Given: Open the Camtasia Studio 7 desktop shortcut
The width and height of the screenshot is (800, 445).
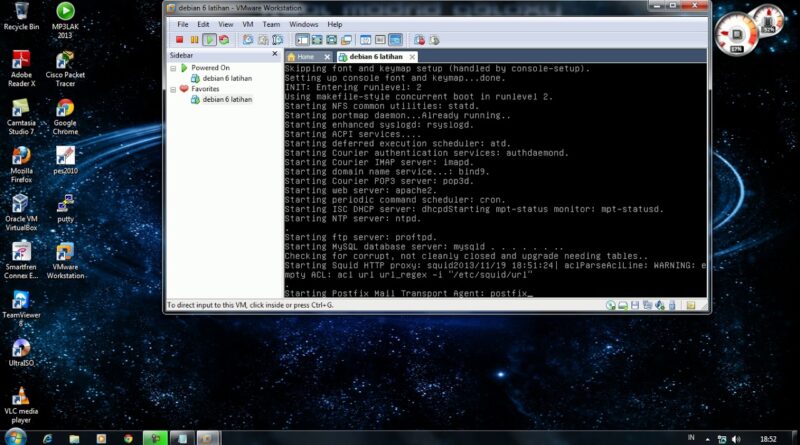Looking at the screenshot, I should tap(21, 116).
